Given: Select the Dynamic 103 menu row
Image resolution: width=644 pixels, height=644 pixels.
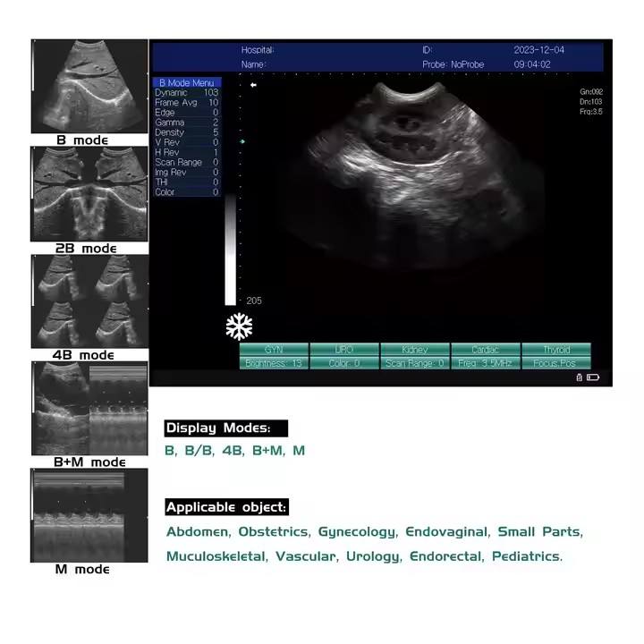Looking at the screenshot, I should coord(187,92).
